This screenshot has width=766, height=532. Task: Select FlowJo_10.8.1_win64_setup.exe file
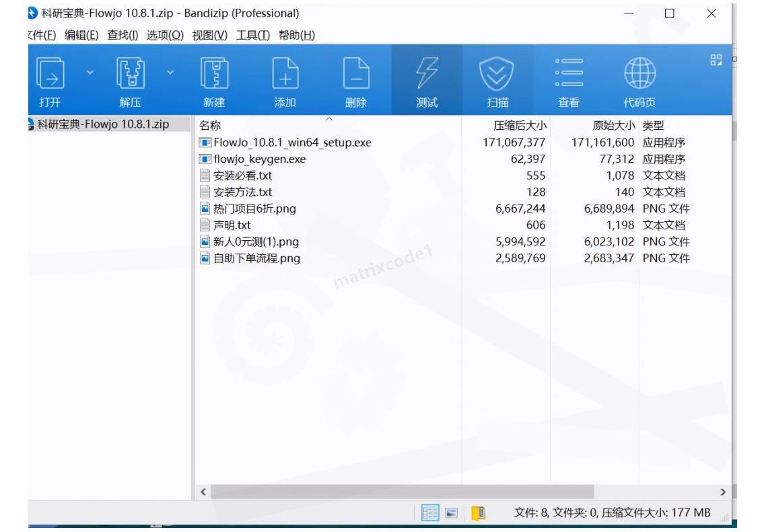[x=292, y=143]
